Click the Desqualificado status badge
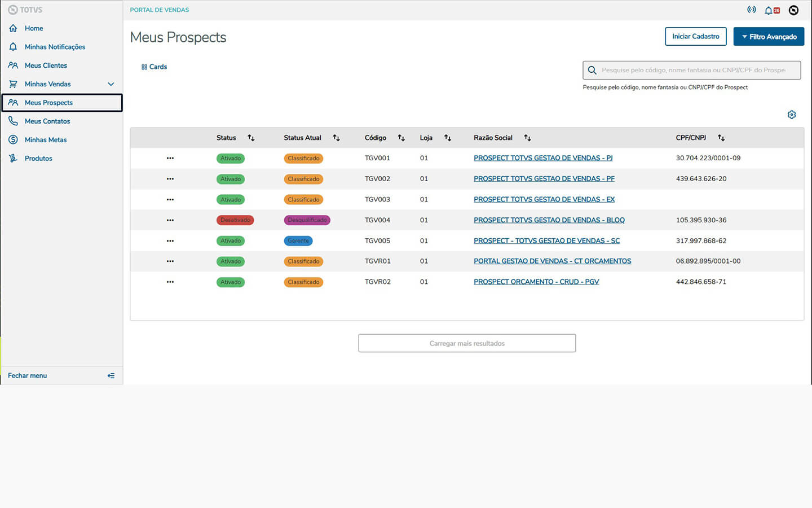 307,220
